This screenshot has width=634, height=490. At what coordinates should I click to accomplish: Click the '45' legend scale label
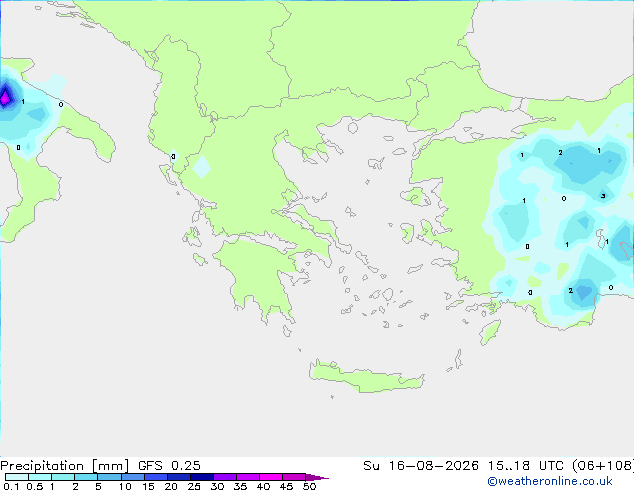(x=286, y=486)
